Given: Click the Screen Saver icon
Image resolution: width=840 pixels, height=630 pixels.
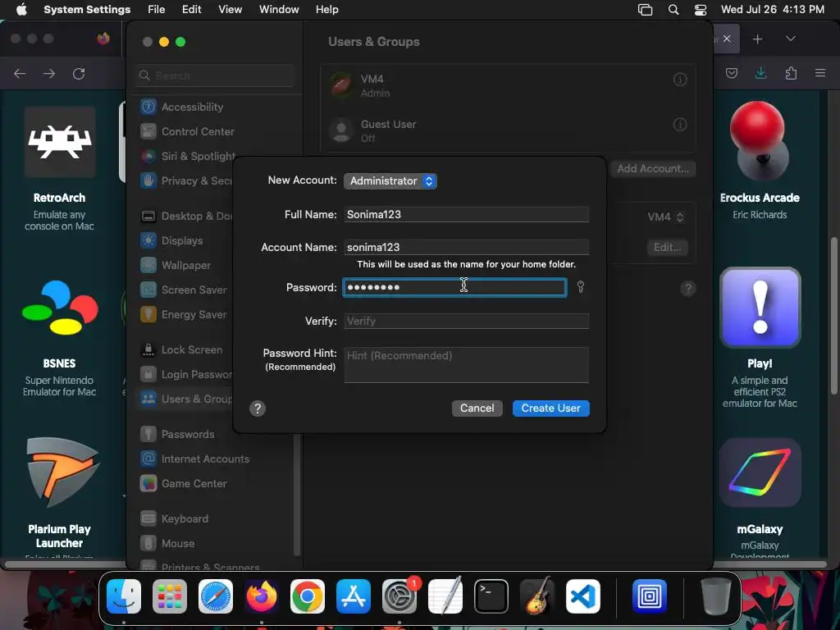Looking at the screenshot, I should click(x=148, y=290).
